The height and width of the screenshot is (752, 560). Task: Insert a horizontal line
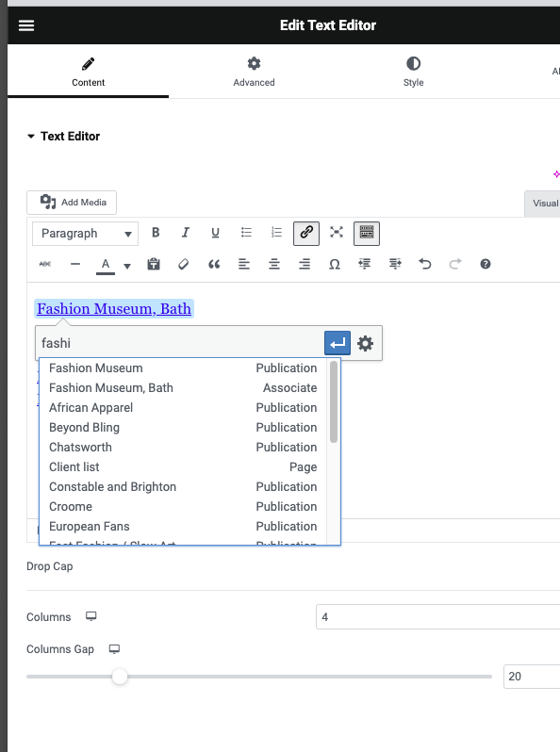point(75,264)
